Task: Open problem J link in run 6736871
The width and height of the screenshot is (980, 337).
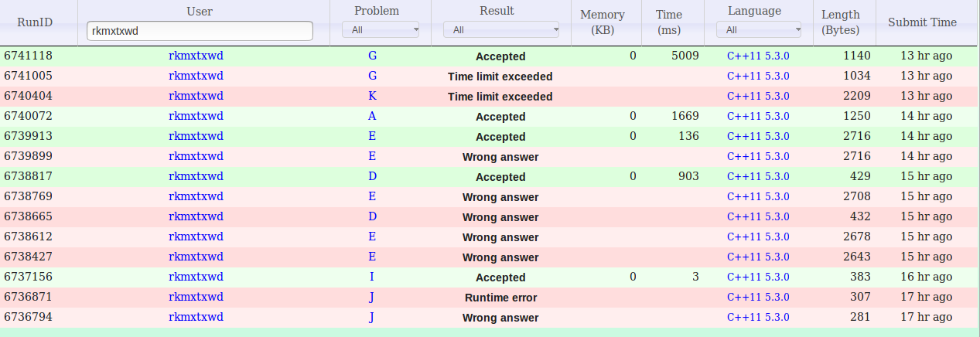Action: [372, 297]
